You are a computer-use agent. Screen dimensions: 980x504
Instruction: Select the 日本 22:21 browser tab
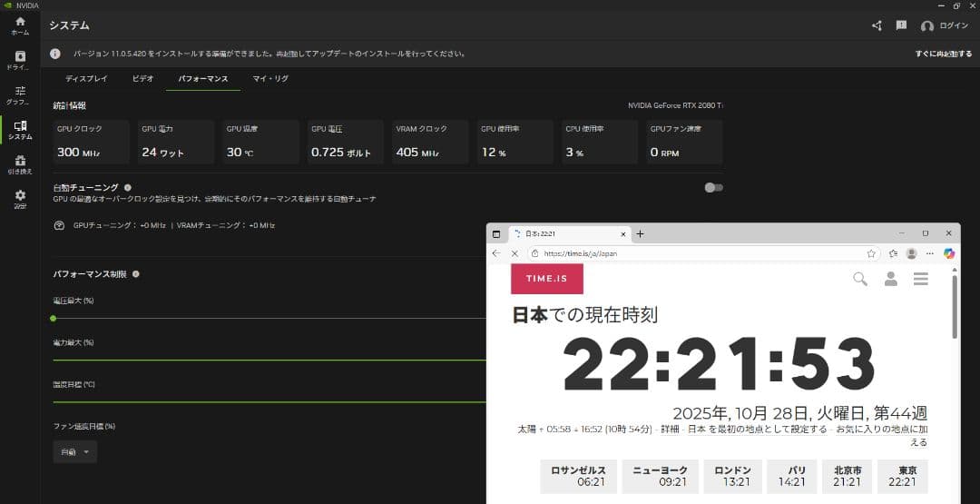coord(568,234)
